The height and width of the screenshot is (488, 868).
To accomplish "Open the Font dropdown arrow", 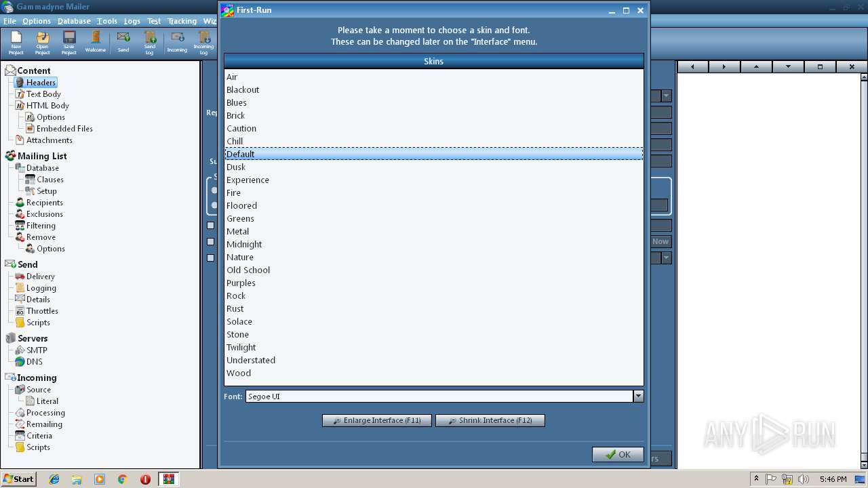I will [638, 396].
